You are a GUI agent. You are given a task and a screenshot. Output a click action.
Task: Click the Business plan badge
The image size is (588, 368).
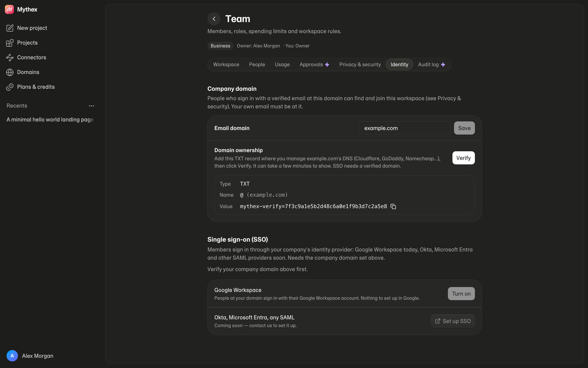click(x=220, y=46)
